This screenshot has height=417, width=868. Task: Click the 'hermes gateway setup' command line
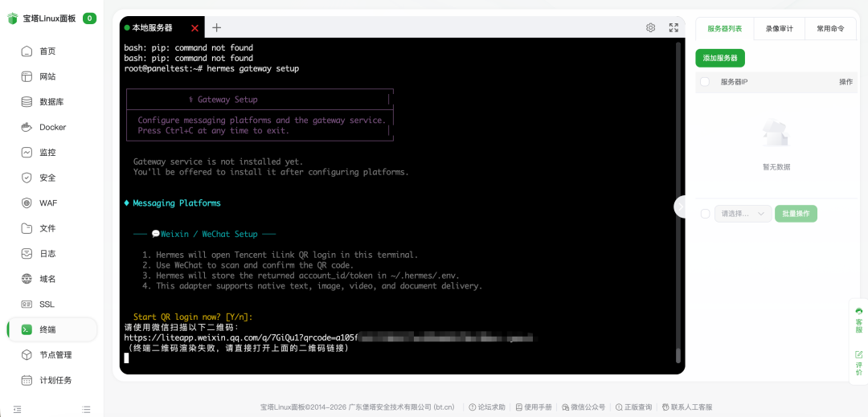pos(252,68)
